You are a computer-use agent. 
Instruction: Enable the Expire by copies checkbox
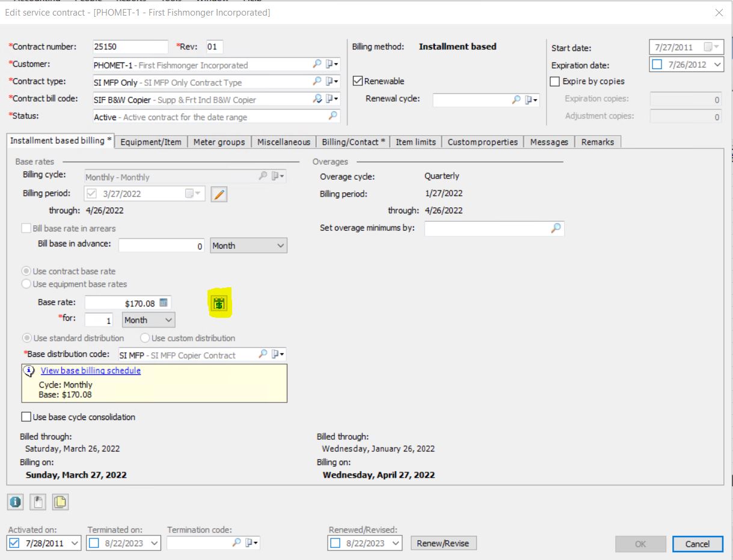coord(555,81)
